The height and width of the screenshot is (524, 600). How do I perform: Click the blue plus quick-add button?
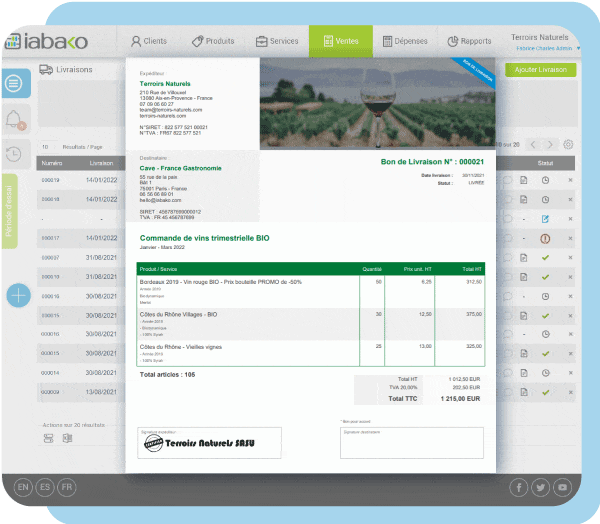click(18, 295)
